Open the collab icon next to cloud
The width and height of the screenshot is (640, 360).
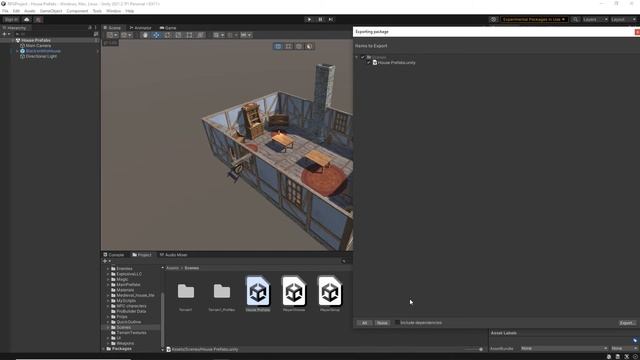(38, 19)
